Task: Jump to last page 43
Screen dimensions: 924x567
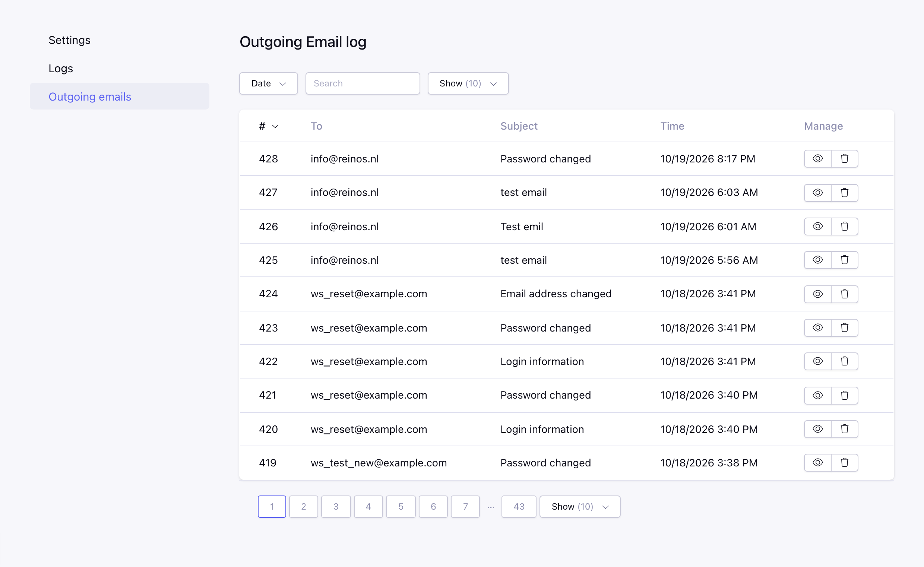Action: [x=519, y=507]
